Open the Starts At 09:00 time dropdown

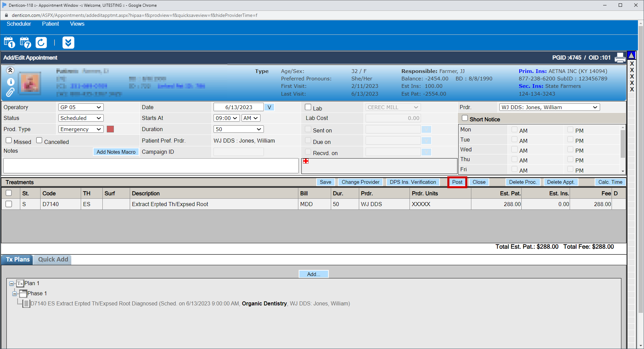(226, 118)
